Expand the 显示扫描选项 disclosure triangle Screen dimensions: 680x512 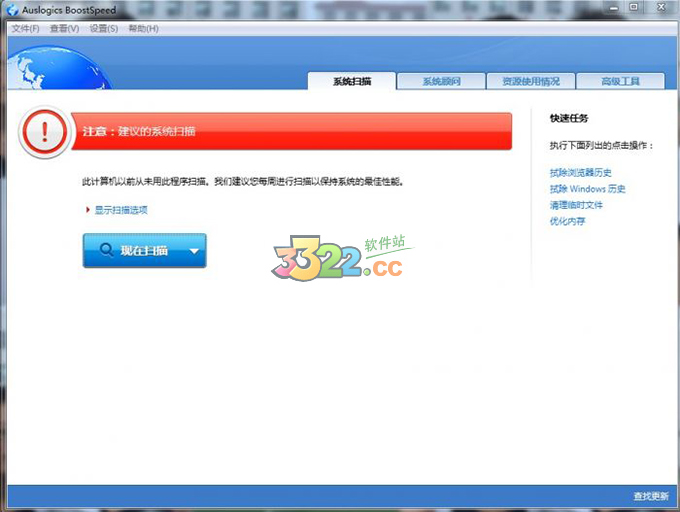pos(88,210)
